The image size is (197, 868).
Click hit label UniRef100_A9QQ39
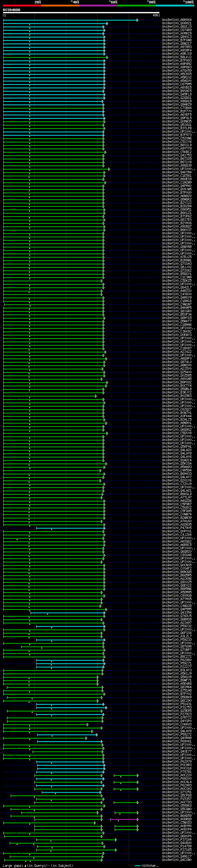pos(176,165)
